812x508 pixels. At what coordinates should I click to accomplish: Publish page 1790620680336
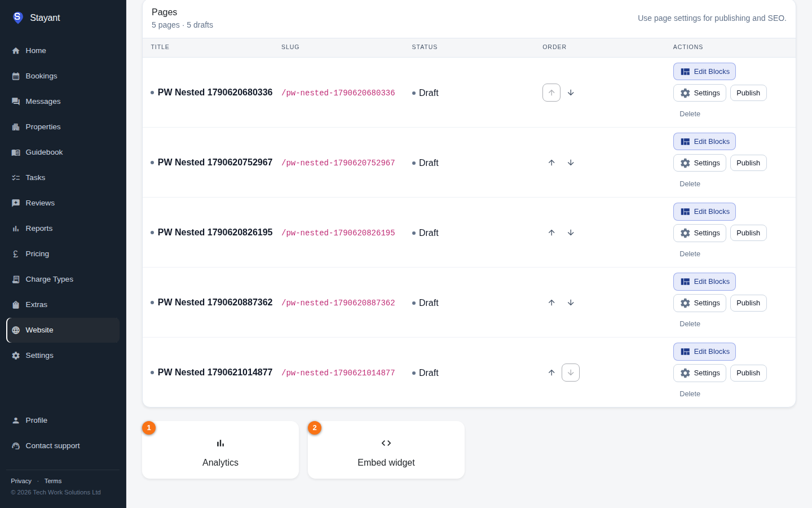(748, 93)
